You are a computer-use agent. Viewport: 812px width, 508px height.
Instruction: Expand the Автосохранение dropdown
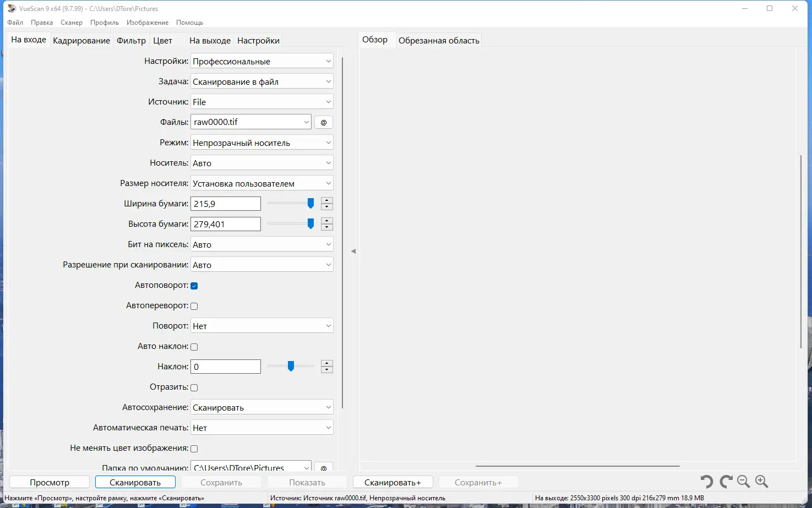pyautogui.click(x=262, y=407)
